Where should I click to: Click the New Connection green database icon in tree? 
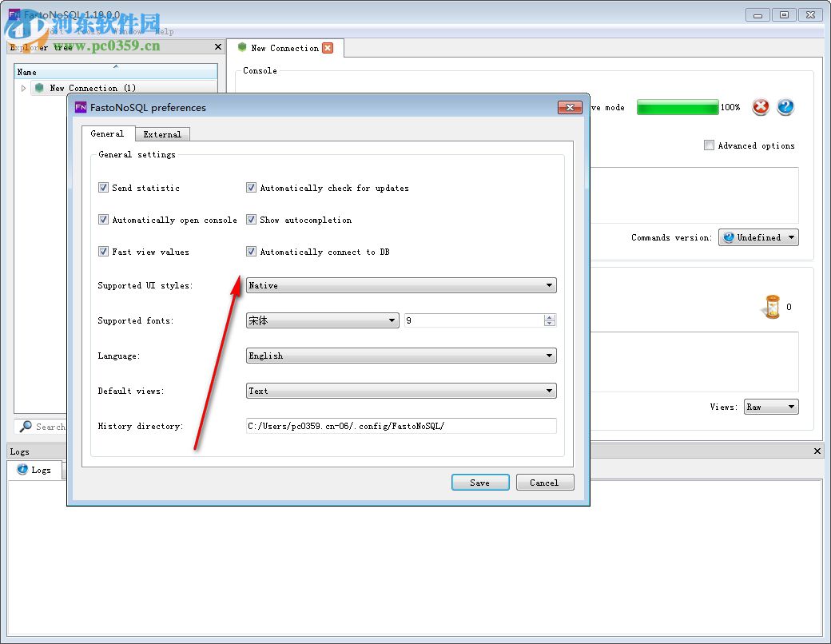click(39, 87)
